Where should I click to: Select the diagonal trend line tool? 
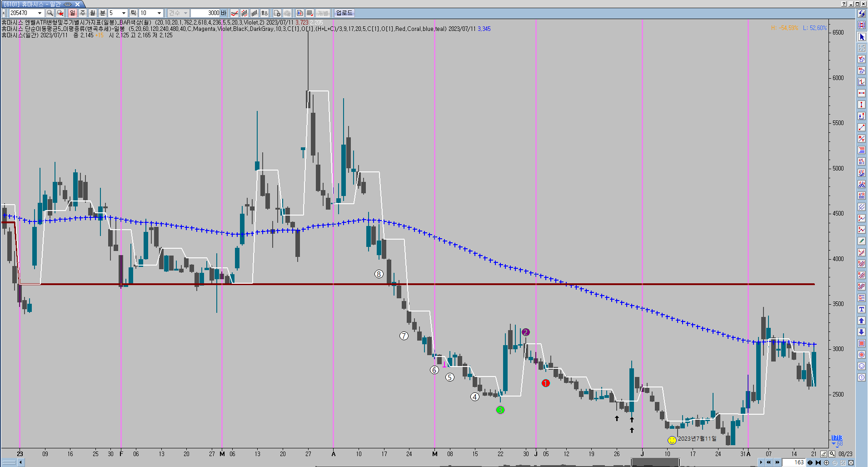click(862, 127)
